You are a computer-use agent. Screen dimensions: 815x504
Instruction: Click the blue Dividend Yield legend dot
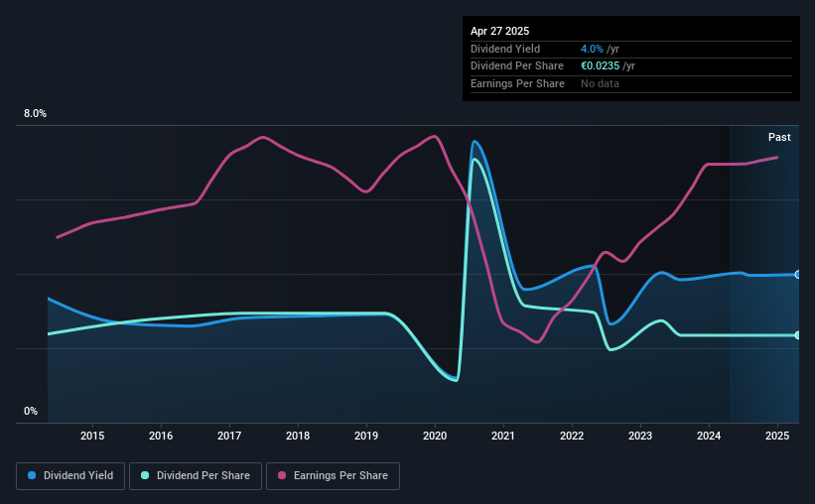pyautogui.click(x=32, y=475)
